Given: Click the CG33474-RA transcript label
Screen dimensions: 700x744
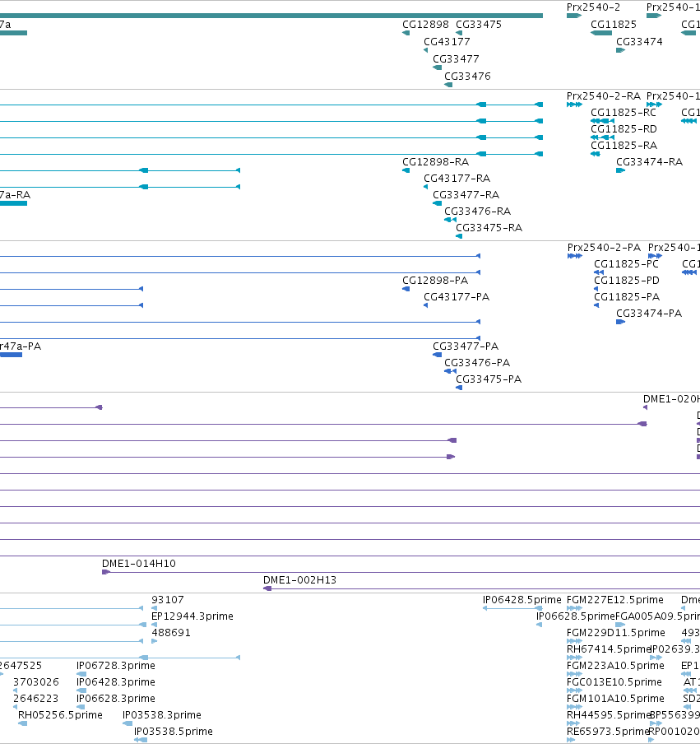Looking at the screenshot, I should (649, 162).
